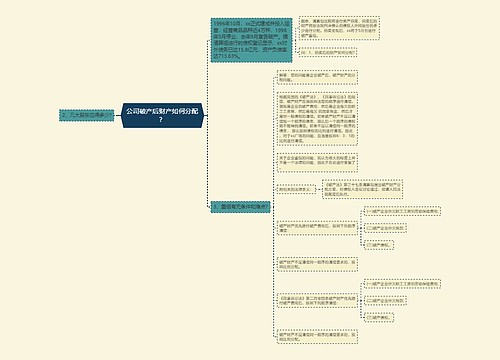The width and height of the screenshot is (500, 360).
Task: Select the upper (二)破产企业所欠税款 node
Action: (x=385, y=228)
